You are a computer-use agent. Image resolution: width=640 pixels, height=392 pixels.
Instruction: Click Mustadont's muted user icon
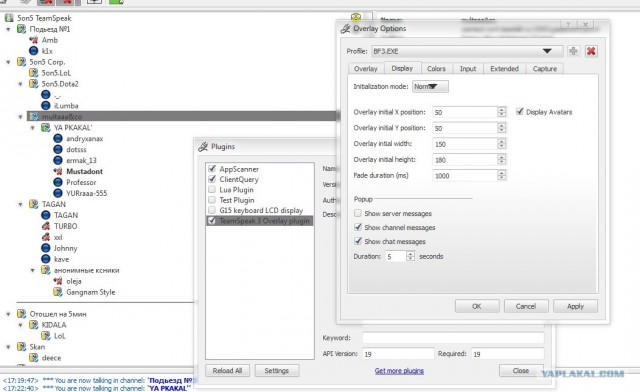[58, 172]
